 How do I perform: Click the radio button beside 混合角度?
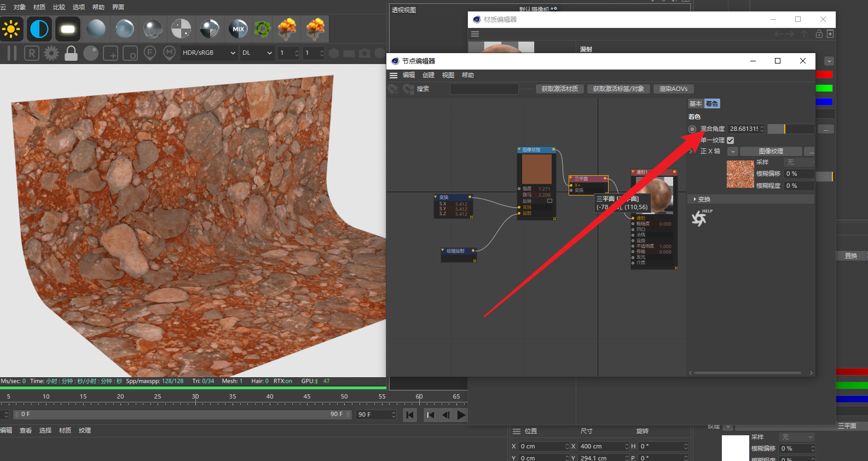point(692,129)
